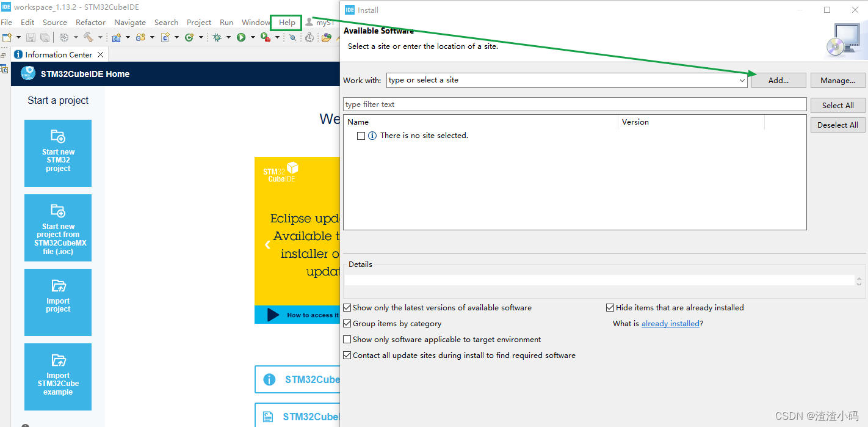The width and height of the screenshot is (868, 427).
Task: Click the new C project icon
Action: 117,37
